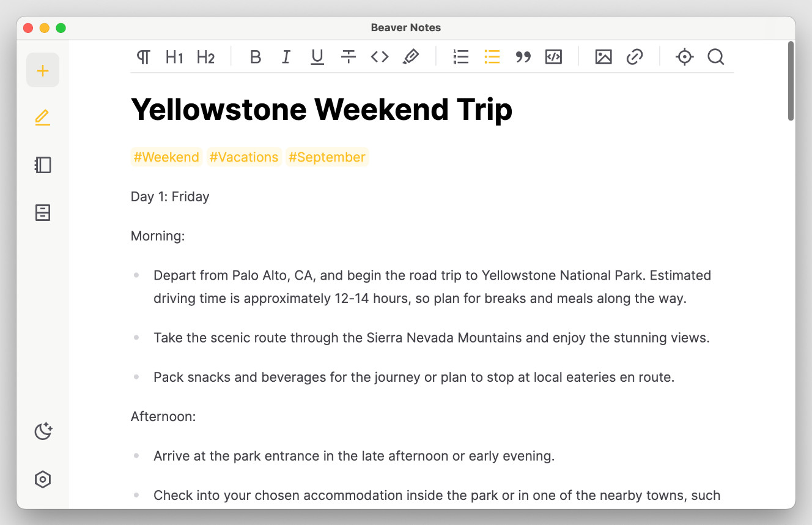
Task: Insert a code block
Action: pos(553,58)
